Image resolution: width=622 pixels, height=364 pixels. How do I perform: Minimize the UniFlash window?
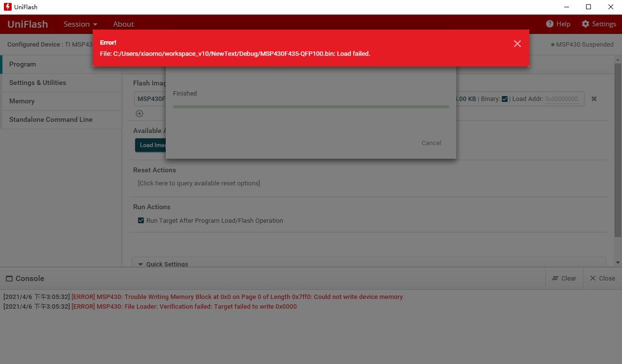(x=567, y=7)
